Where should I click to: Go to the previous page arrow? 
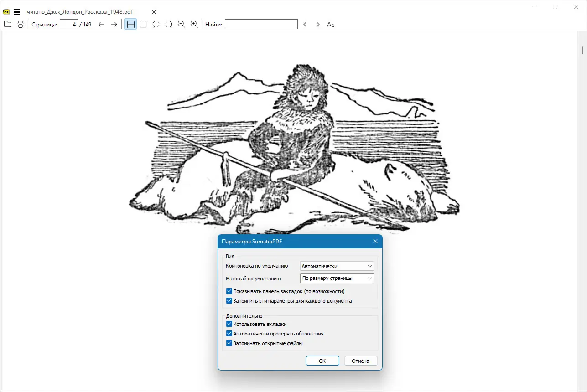click(101, 25)
